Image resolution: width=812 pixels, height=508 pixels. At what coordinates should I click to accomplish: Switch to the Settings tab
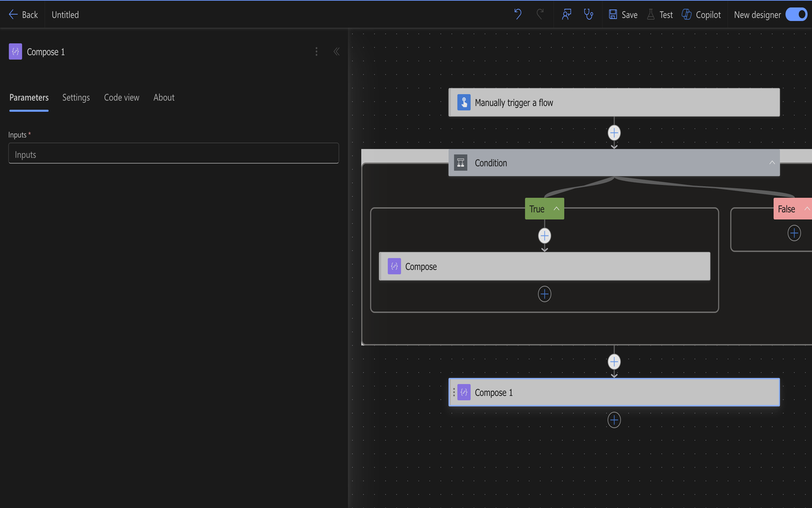pyautogui.click(x=76, y=98)
